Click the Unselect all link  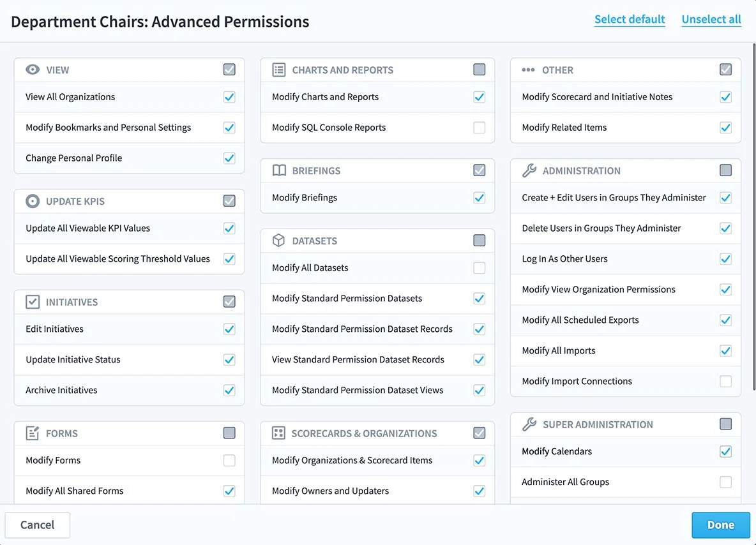[x=711, y=19]
